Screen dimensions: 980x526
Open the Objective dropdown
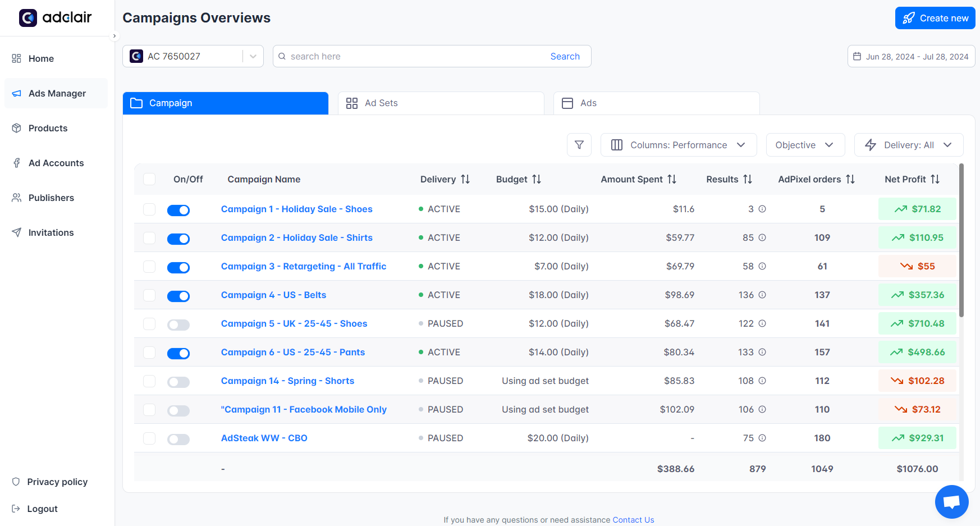click(x=805, y=145)
